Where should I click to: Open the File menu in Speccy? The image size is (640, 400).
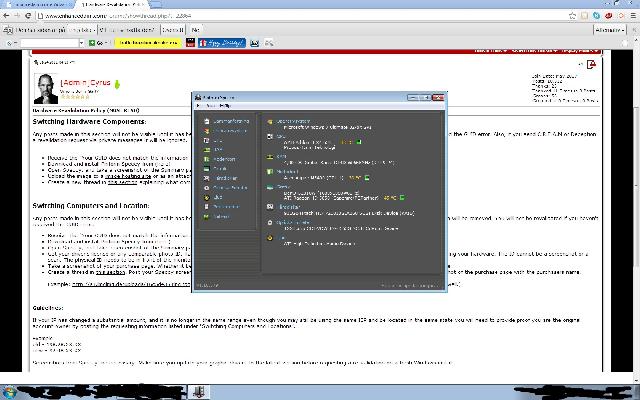[199, 106]
